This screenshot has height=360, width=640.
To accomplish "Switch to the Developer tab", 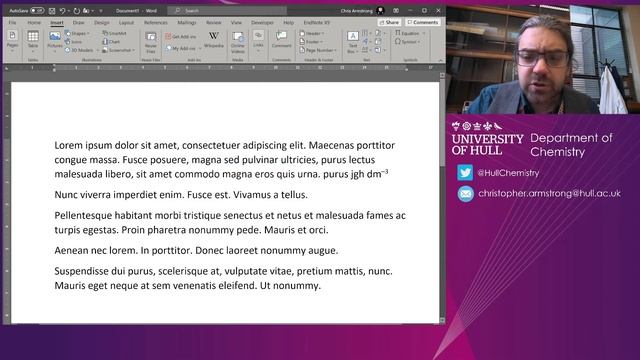I will click(x=262, y=22).
